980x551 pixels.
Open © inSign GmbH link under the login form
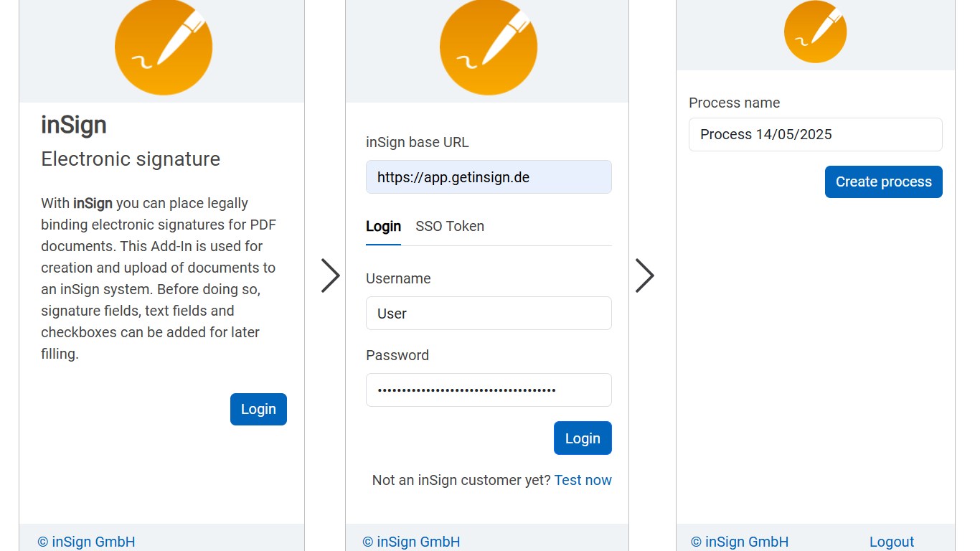click(x=411, y=542)
